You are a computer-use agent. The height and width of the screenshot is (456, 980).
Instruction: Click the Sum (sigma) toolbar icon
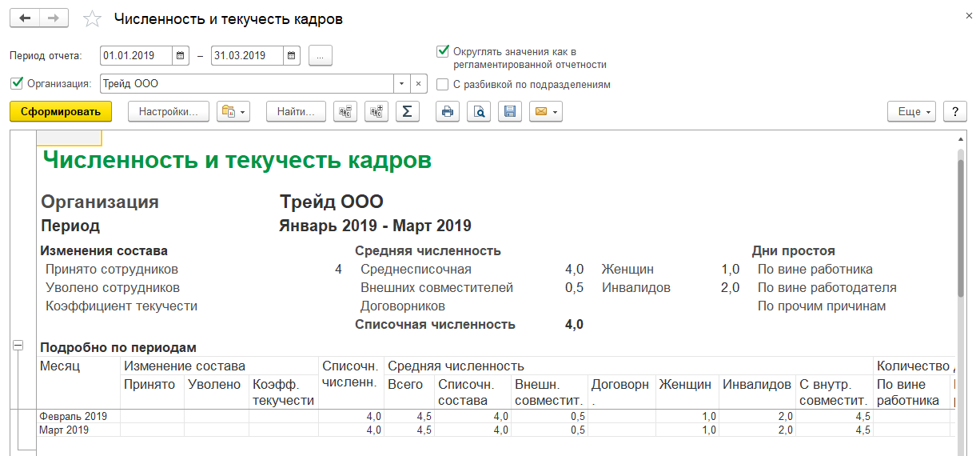407,112
